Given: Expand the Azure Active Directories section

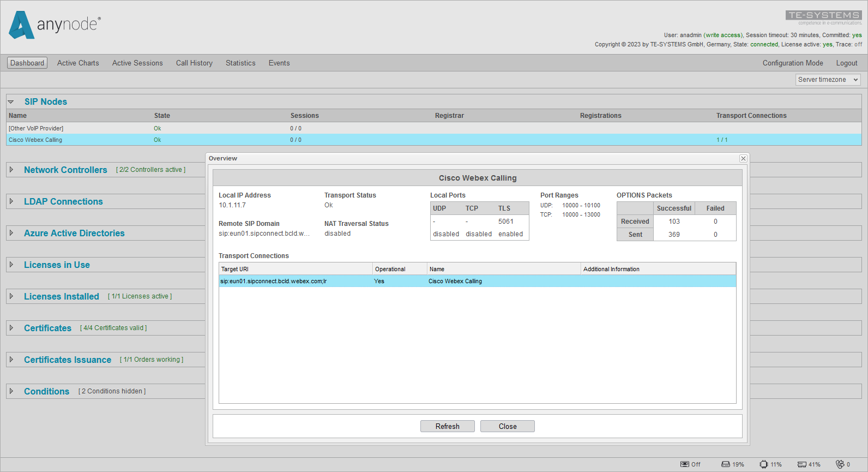Looking at the screenshot, I should coord(11,233).
